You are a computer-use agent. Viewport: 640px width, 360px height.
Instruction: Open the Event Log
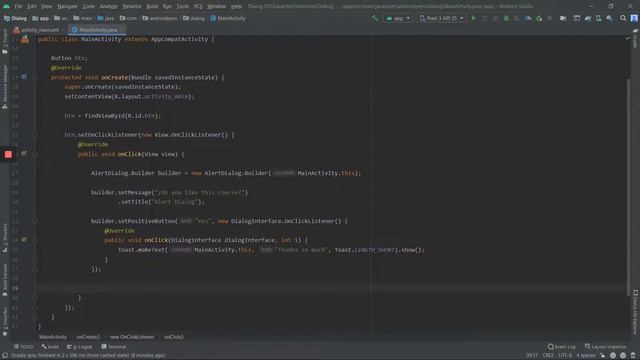click(562, 347)
